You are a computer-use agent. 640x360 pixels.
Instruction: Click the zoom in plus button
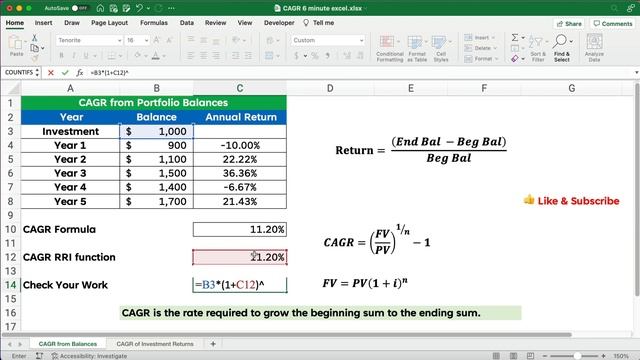click(x=603, y=356)
